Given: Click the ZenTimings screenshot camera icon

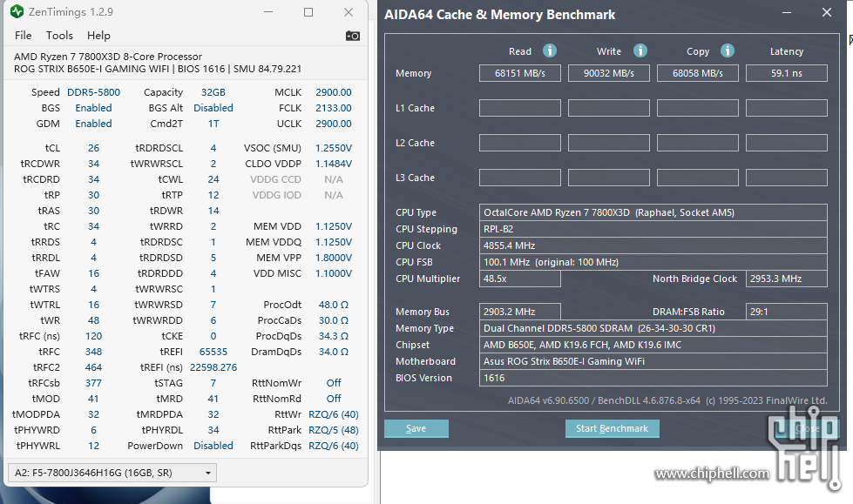Looking at the screenshot, I should coord(353,36).
